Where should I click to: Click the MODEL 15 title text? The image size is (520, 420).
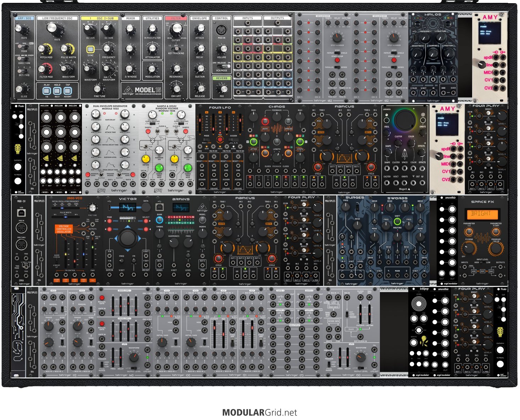pyautogui.click(x=148, y=90)
